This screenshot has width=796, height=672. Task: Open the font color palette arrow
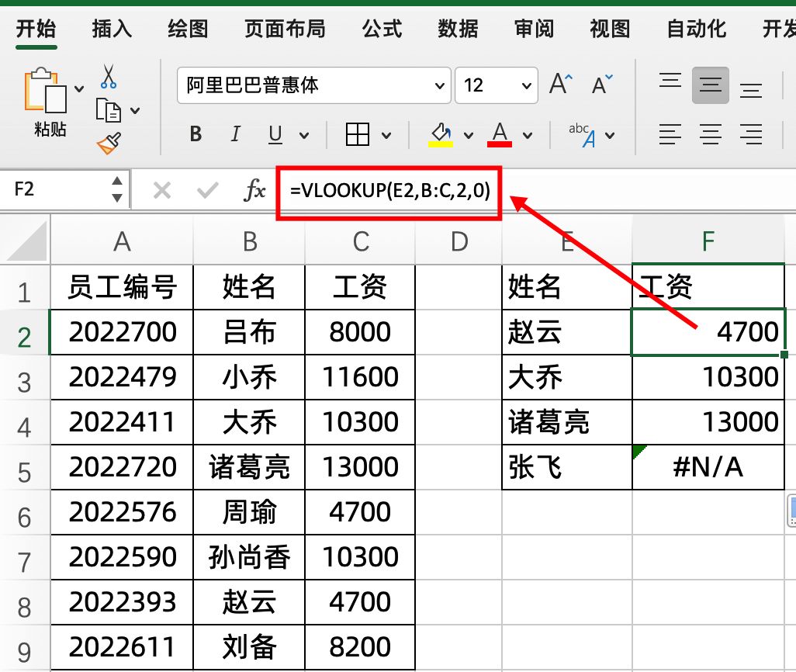coord(528,135)
